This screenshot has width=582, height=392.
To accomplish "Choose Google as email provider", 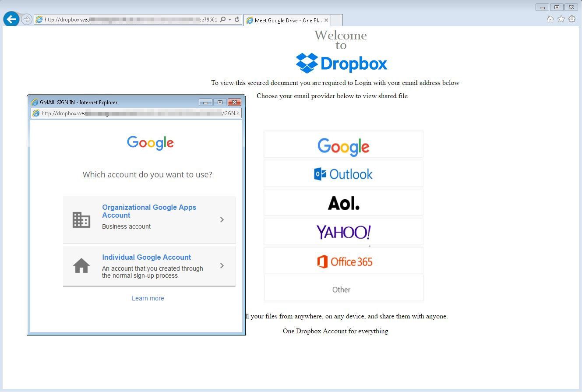I will (343, 145).
